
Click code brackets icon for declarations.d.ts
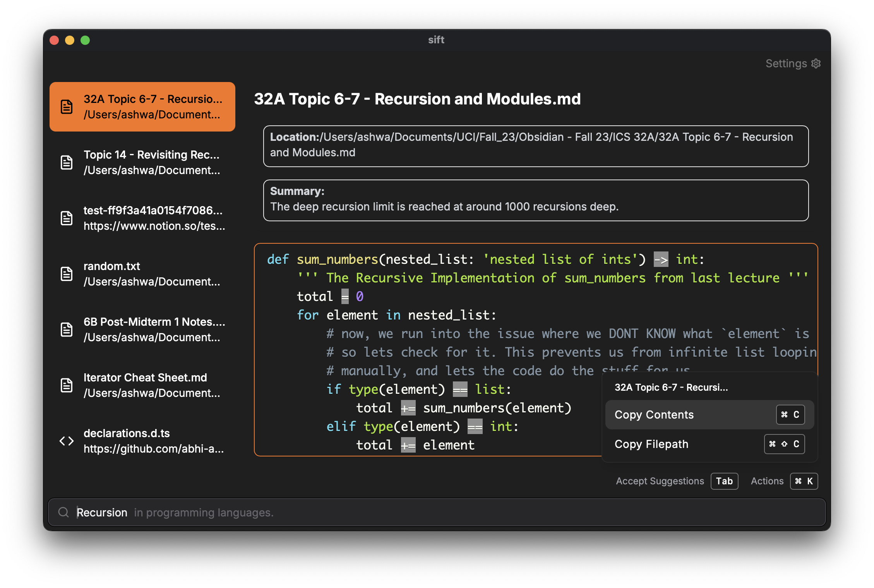click(67, 441)
